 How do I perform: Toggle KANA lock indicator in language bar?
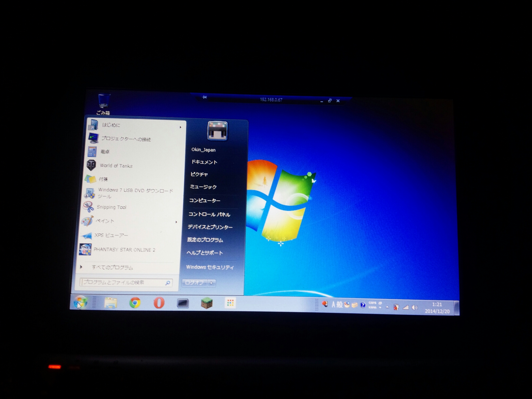(x=372, y=307)
